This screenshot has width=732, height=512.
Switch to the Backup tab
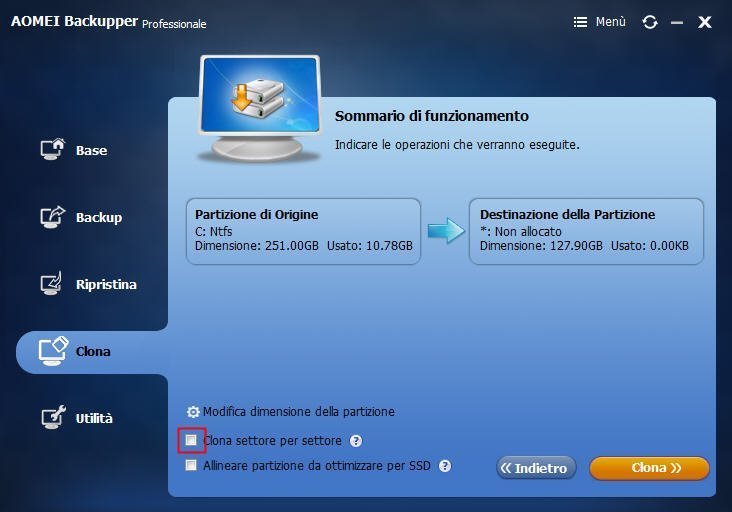point(99,217)
